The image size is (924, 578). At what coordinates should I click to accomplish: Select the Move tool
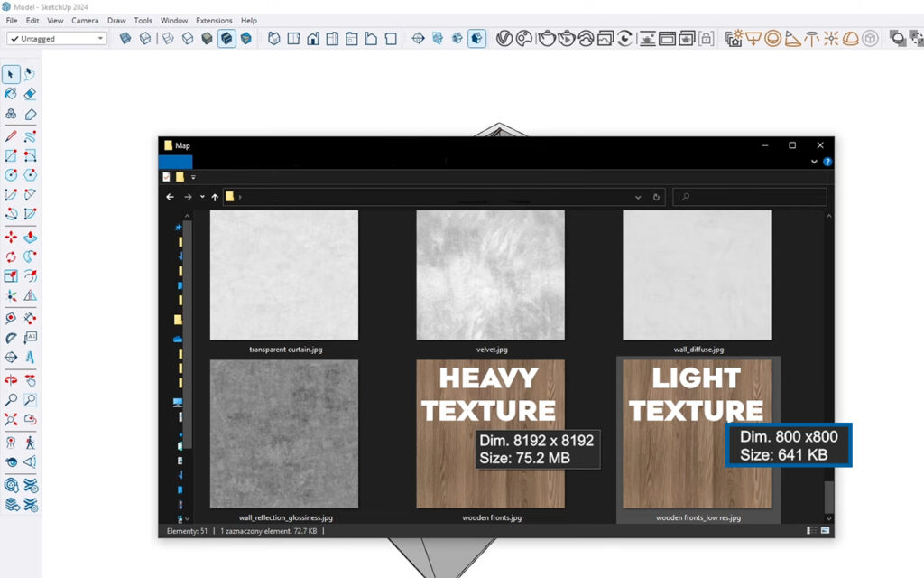11,237
